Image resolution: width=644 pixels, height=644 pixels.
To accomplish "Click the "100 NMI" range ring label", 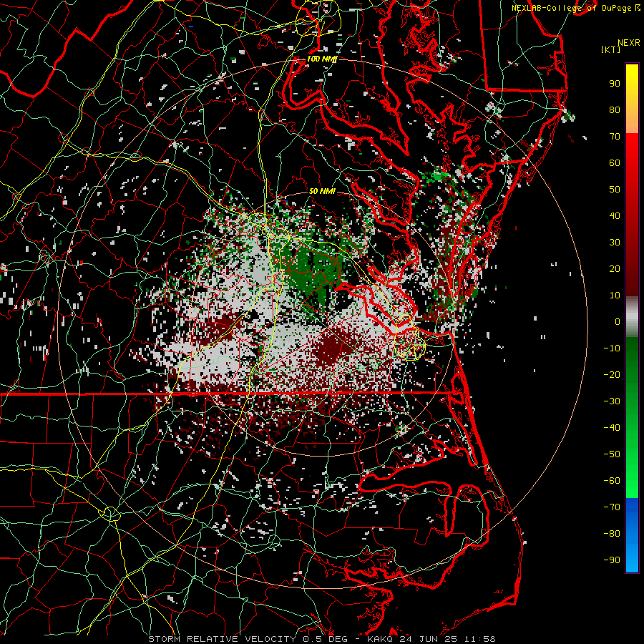I will click(321, 59).
